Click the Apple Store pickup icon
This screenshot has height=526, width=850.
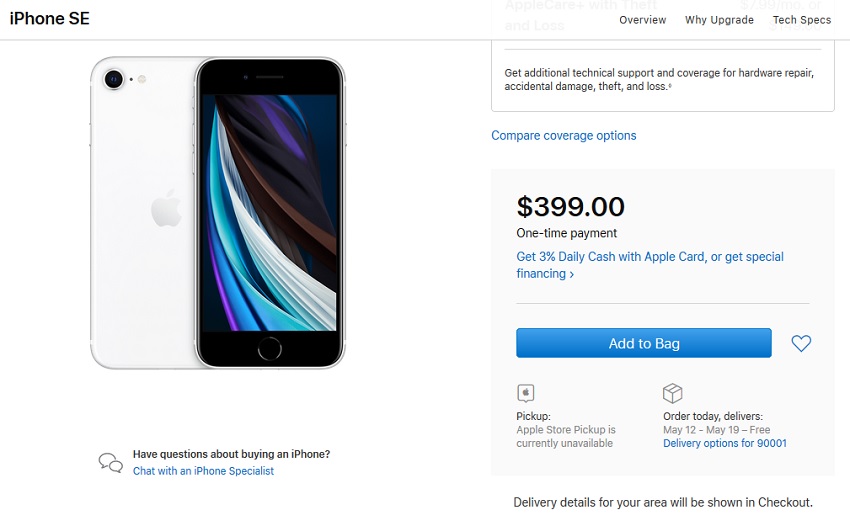pos(525,393)
